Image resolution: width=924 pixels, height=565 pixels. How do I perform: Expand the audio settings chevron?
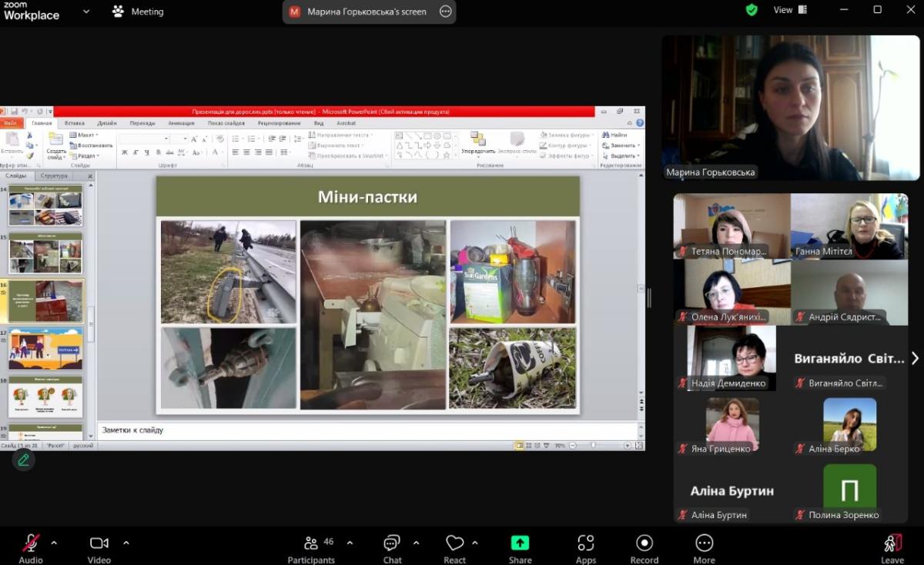click(x=54, y=542)
